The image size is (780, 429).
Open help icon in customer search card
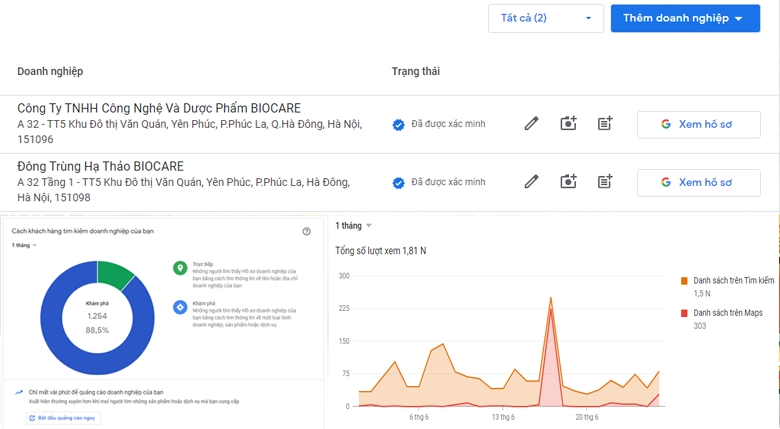[x=306, y=231]
